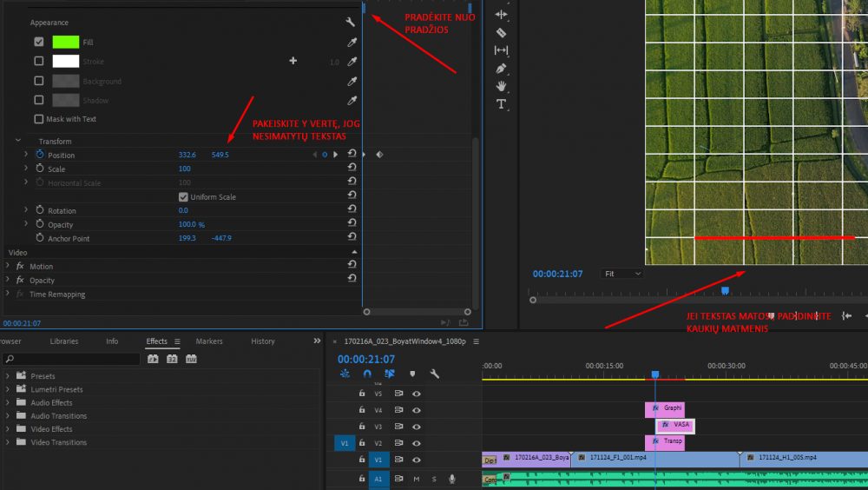This screenshot has width=868, height=490.
Task: Open timeline display settings wrench
Action: 435,374
